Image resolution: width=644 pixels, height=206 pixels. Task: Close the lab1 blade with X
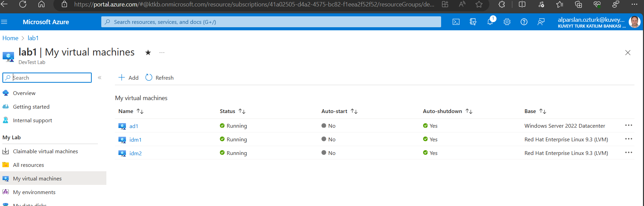(628, 52)
